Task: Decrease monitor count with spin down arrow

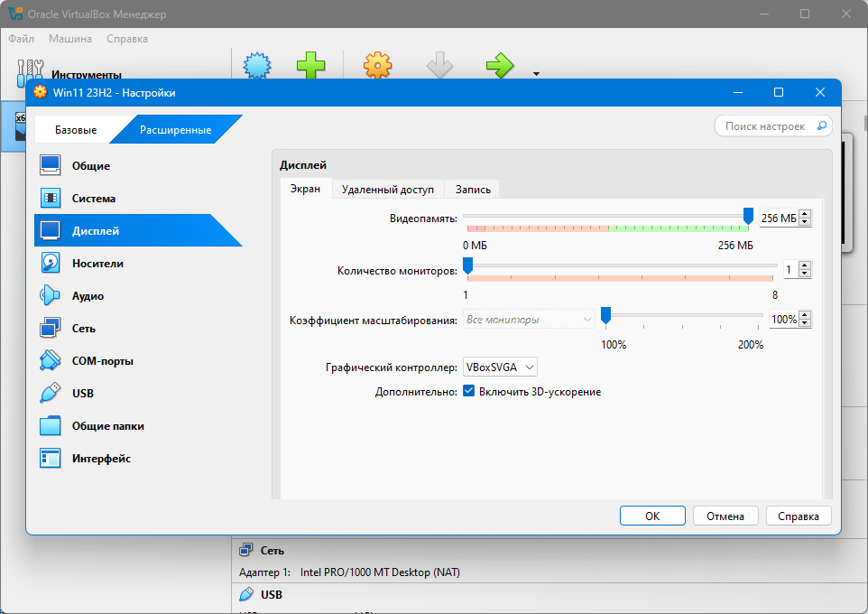Action: (805, 274)
